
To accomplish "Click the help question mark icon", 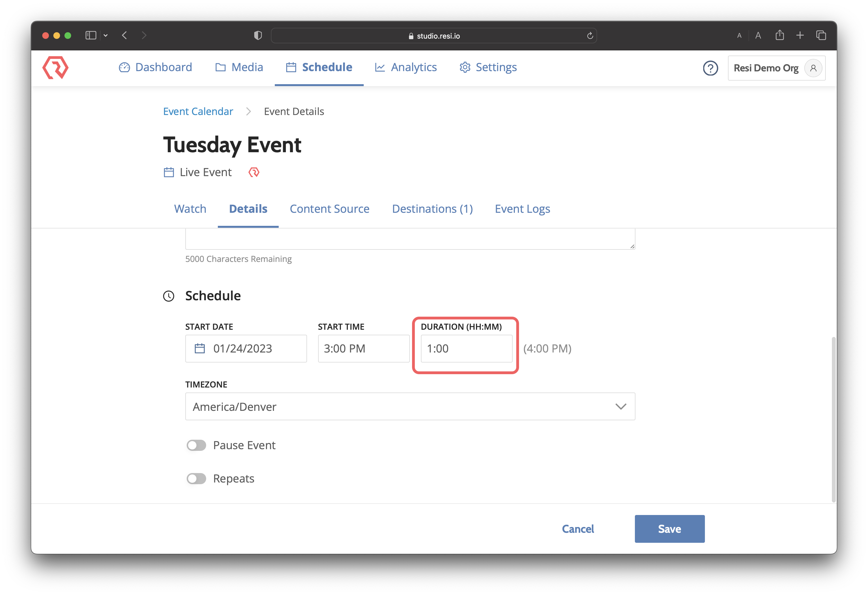I will click(x=710, y=68).
